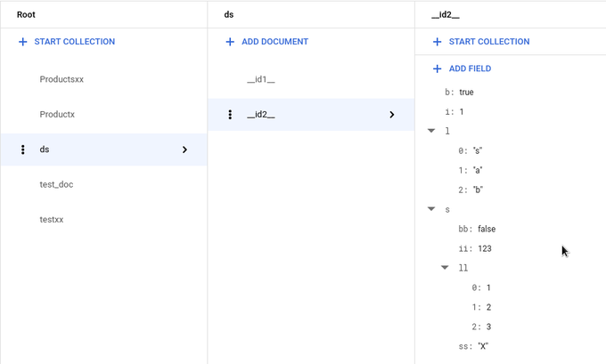Click the plus icon beside ADD DOCUMENT
The height and width of the screenshot is (364, 606).
point(230,42)
